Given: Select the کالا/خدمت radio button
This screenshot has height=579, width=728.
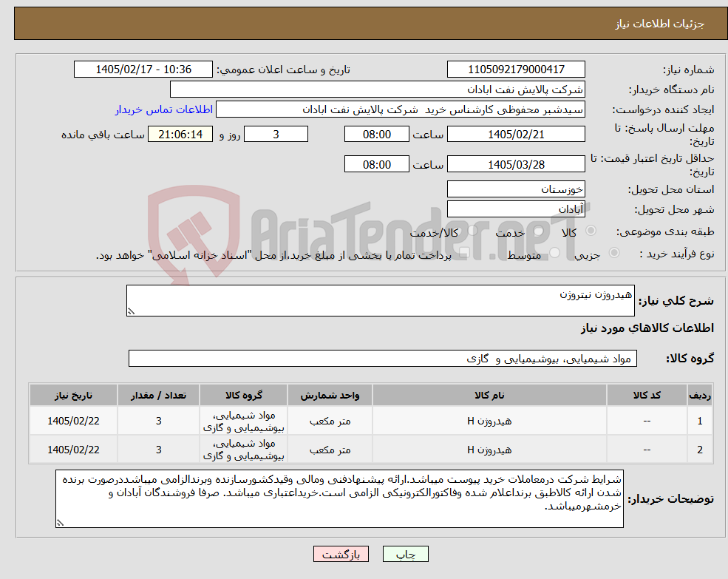Looking at the screenshot, I should pyautogui.click(x=472, y=231).
